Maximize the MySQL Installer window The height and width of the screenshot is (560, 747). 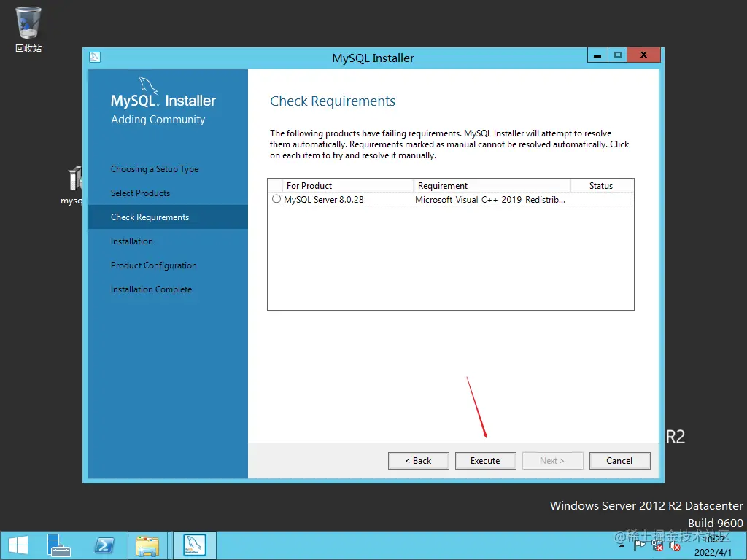tap(617, 55)
